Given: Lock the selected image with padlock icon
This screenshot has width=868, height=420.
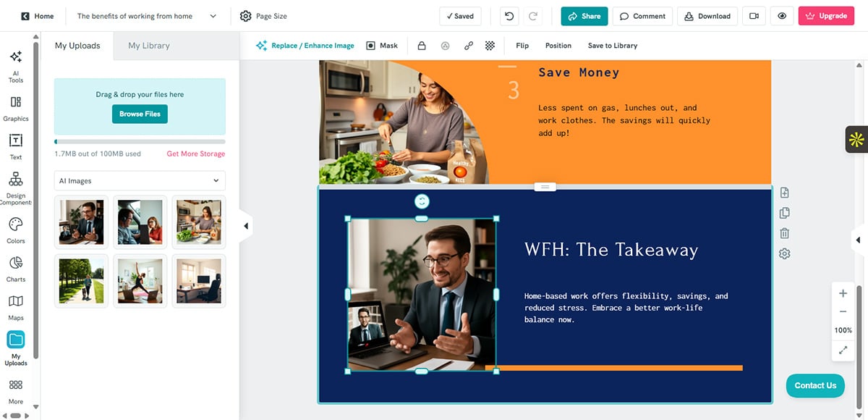Looking at the screenshot, I should click(x=420, y=45).
